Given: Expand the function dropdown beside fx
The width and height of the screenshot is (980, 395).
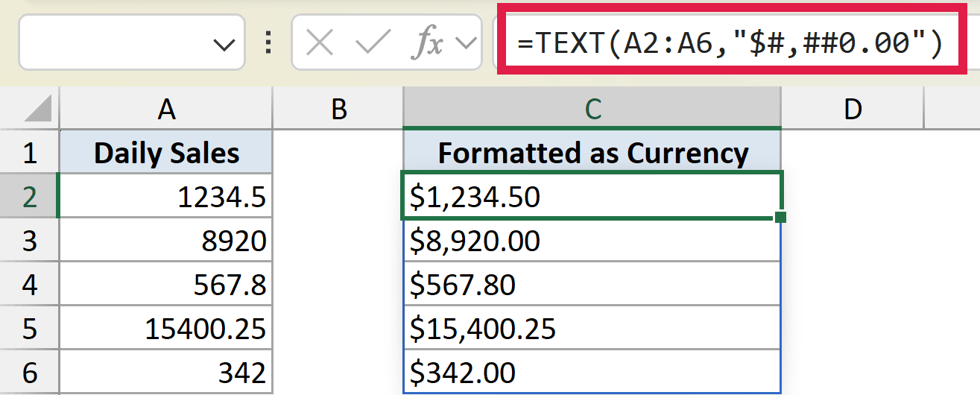Looking at the screenshot, I should (467, 44).
